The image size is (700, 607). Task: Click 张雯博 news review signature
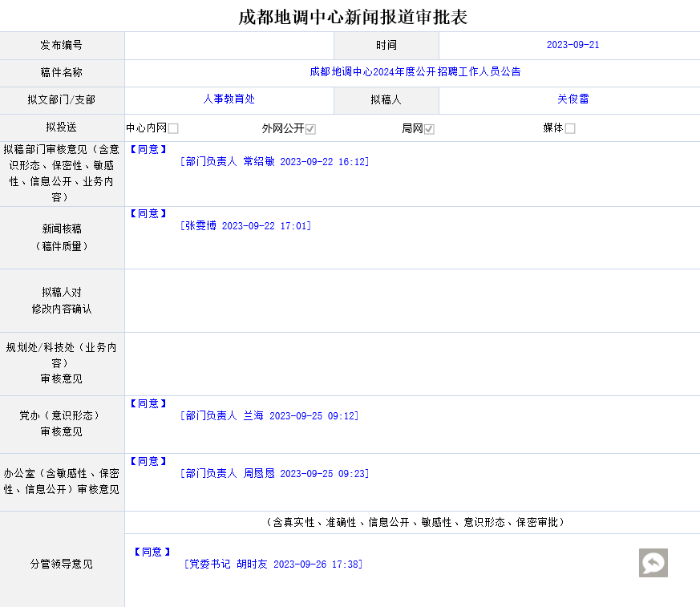(245, 226)
